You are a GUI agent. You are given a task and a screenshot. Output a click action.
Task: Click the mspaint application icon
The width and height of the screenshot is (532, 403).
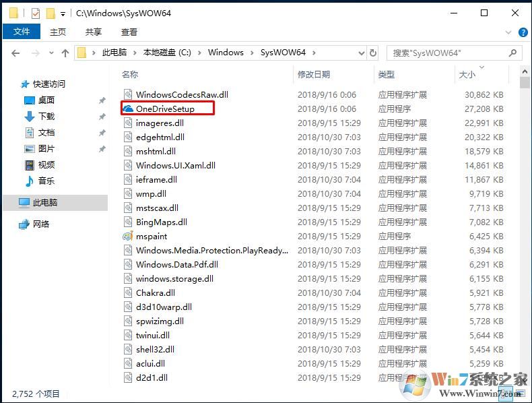click(128, 236)
